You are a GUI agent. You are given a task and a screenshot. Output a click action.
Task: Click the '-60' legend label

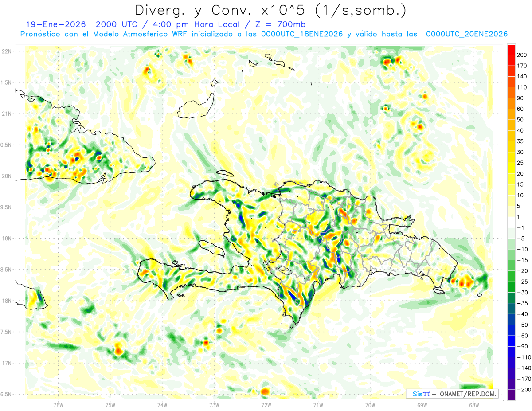click(x=523, y=336)
